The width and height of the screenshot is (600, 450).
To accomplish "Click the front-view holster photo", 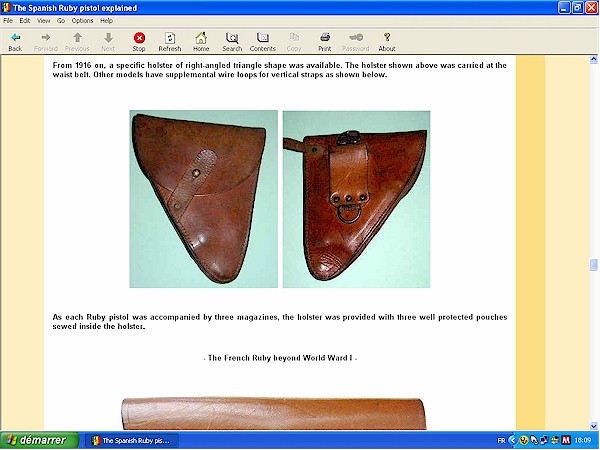I will [203, 198].
